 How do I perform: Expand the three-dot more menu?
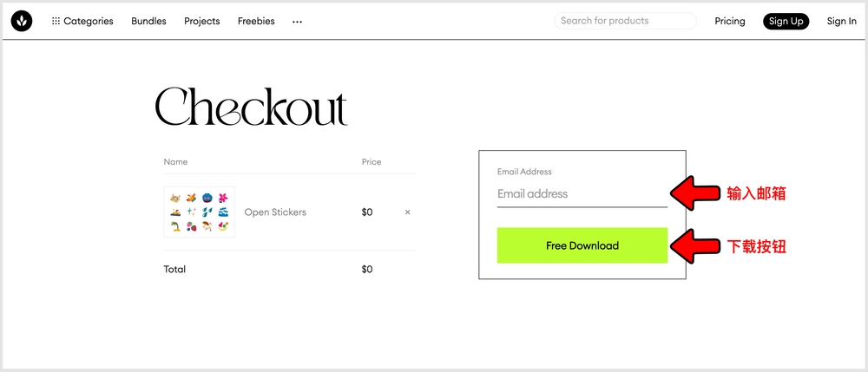tap(298, 21)
